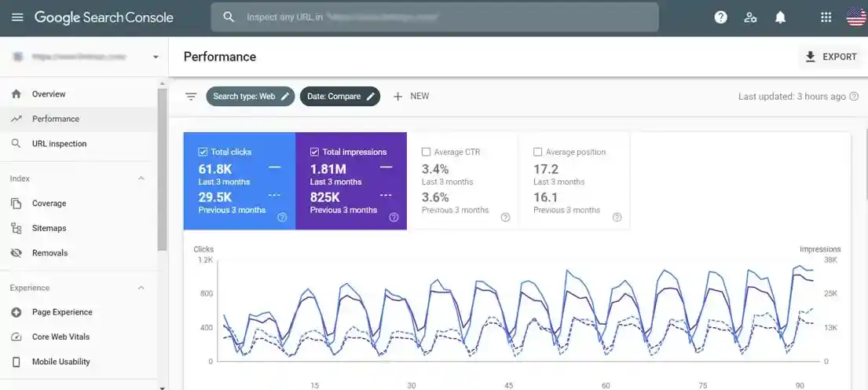868x390 pixels.
Task: Add a NEW filter
Action: click(411, 97)
